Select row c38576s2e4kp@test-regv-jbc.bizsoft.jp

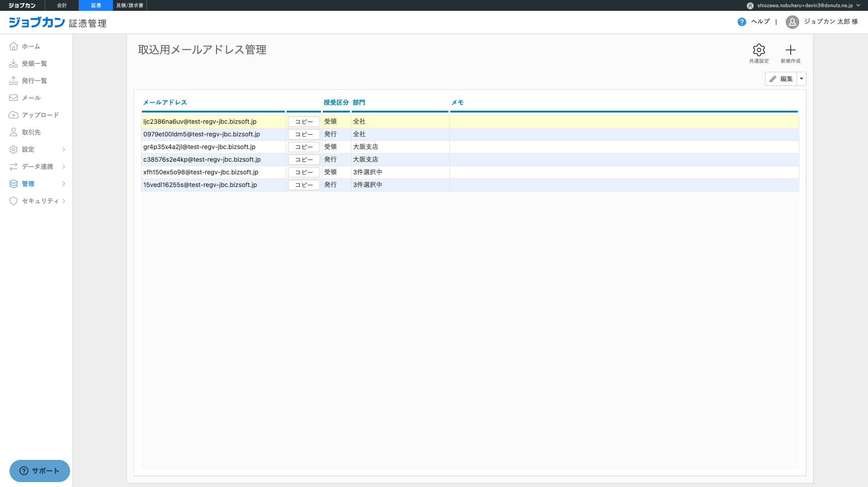click(x=470, y=159)
